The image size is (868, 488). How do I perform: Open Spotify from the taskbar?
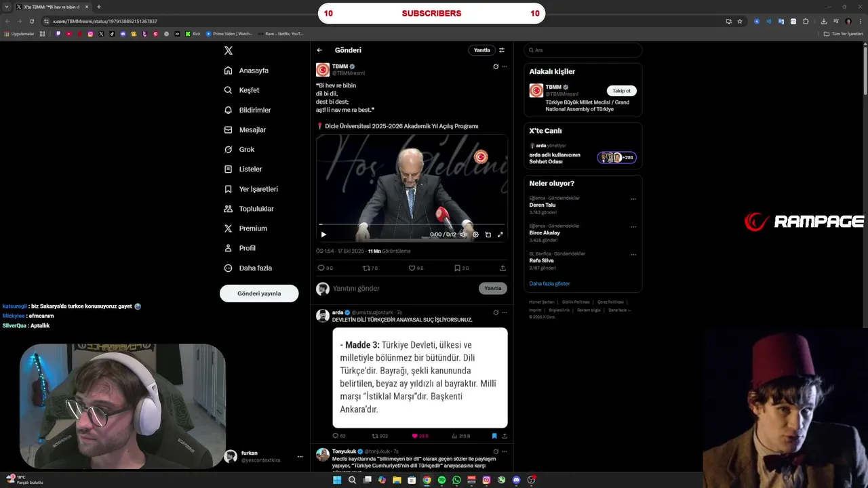441,480
